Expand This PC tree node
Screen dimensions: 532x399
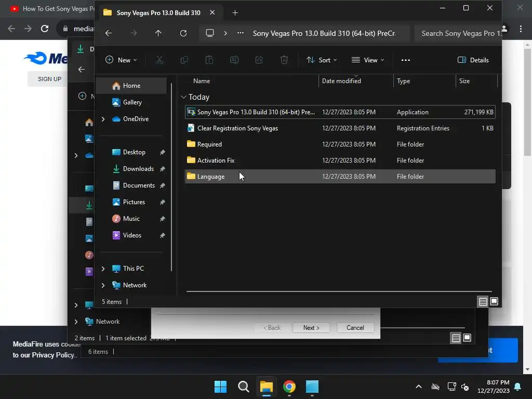[103, 269]
